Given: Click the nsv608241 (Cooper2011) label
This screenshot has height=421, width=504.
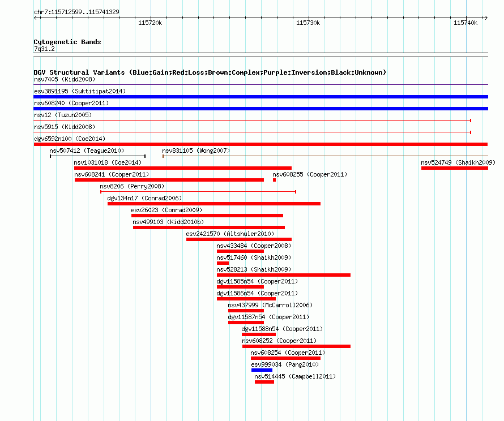Looking at the screenshot, I should click(112, 174).
